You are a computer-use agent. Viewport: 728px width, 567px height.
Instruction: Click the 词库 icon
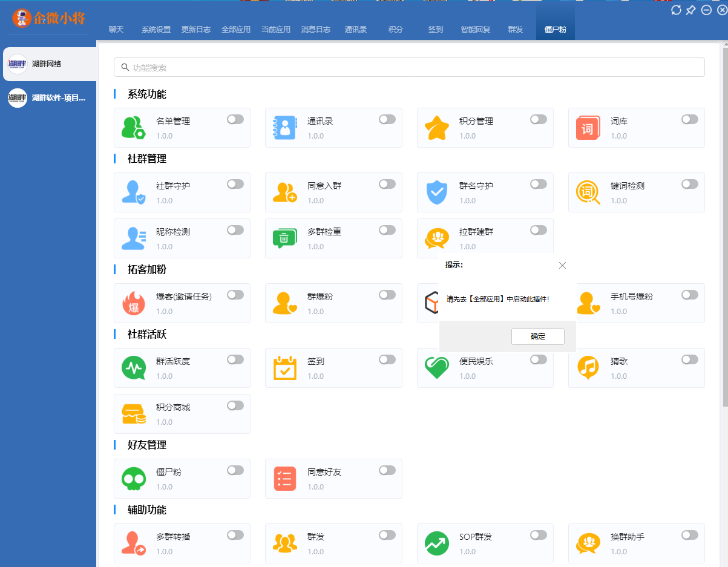[x=588, y=127]
